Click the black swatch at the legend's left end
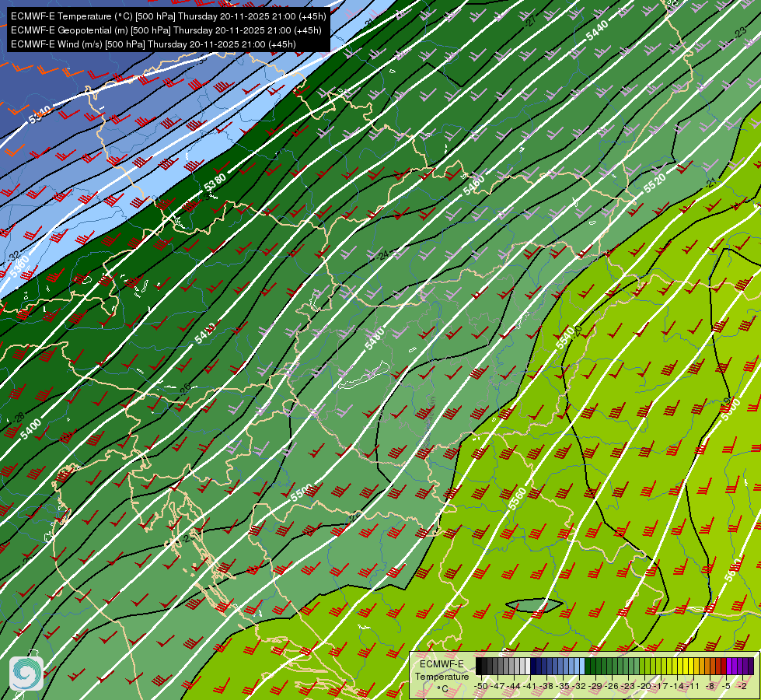 tap(479, 666)
